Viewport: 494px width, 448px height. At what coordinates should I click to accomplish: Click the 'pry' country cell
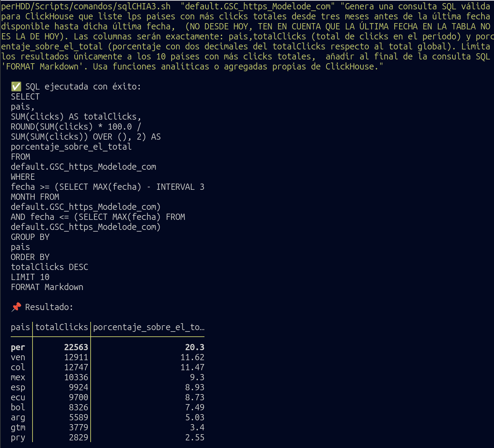click(x=18, y=438)
